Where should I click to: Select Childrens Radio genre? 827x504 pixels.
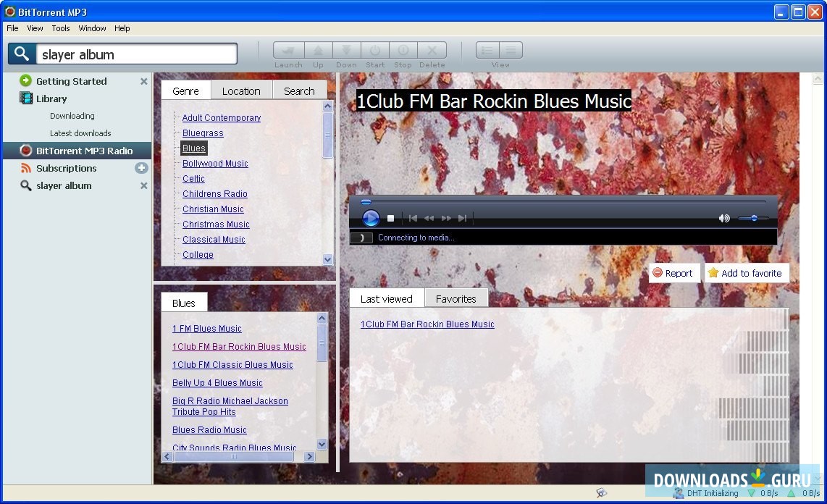click(x=214, y=194)
